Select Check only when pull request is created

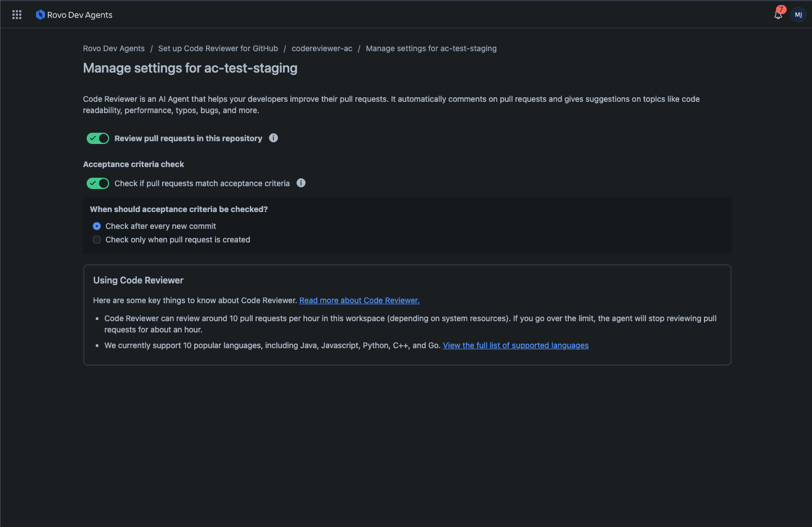pos(96,239)
